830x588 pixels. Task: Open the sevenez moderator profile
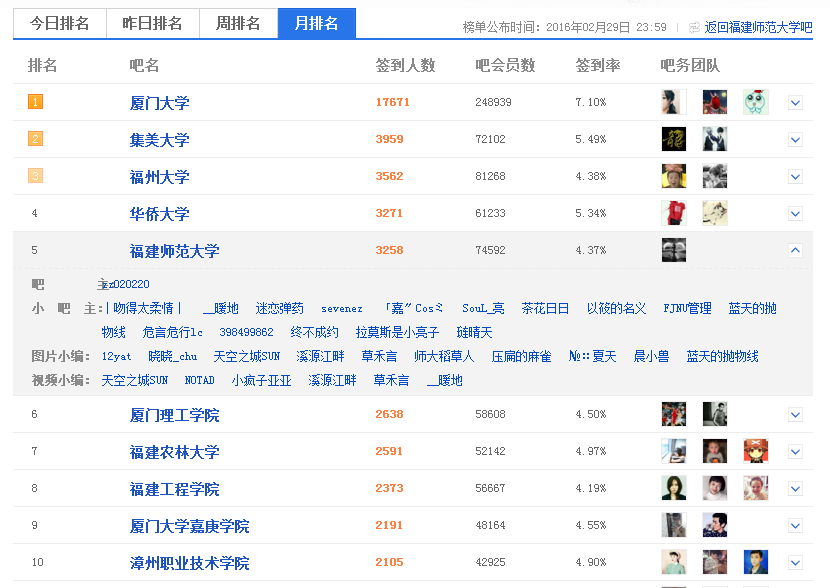(x=342, y=309)
